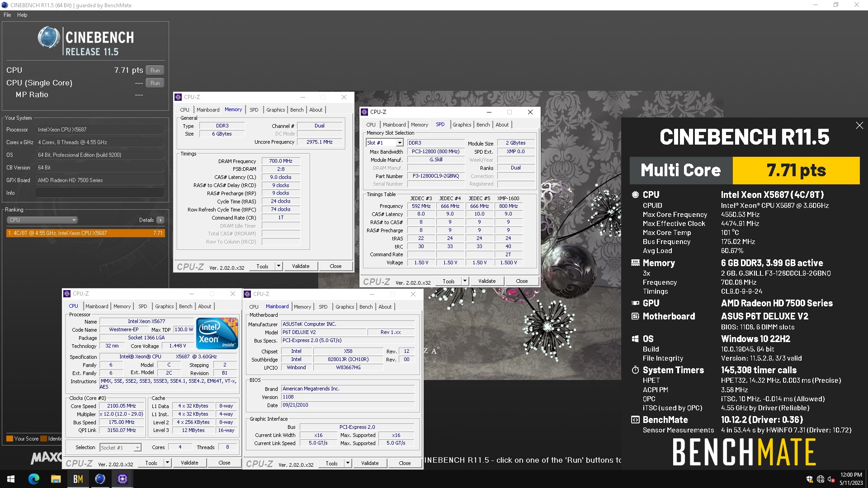The image size is (868, 488).
Task: Run the CPU multi-core benchmark
Action: pyautogui.click(x=155, y=70)
